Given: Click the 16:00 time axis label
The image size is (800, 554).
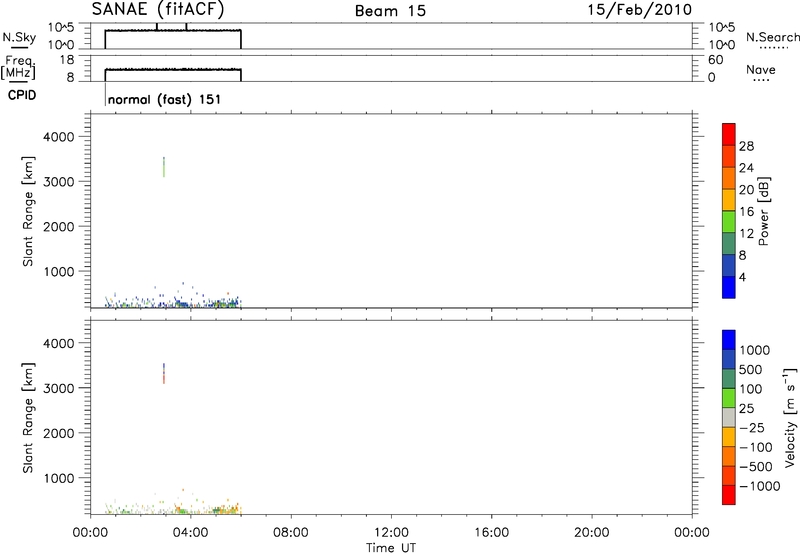Looking at the screenshot, I should (x=491, y=533).
